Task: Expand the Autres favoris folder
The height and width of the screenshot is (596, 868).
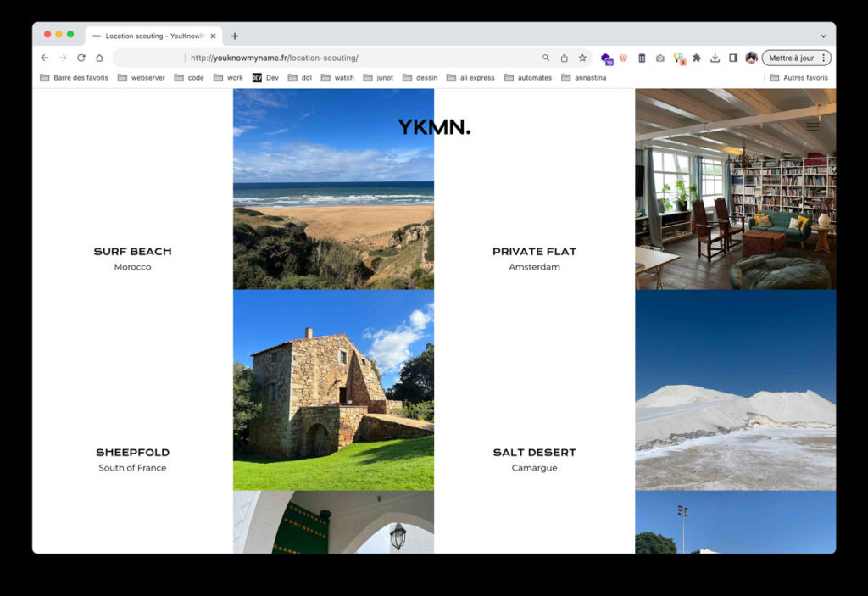Action: (x=798, y=77)
